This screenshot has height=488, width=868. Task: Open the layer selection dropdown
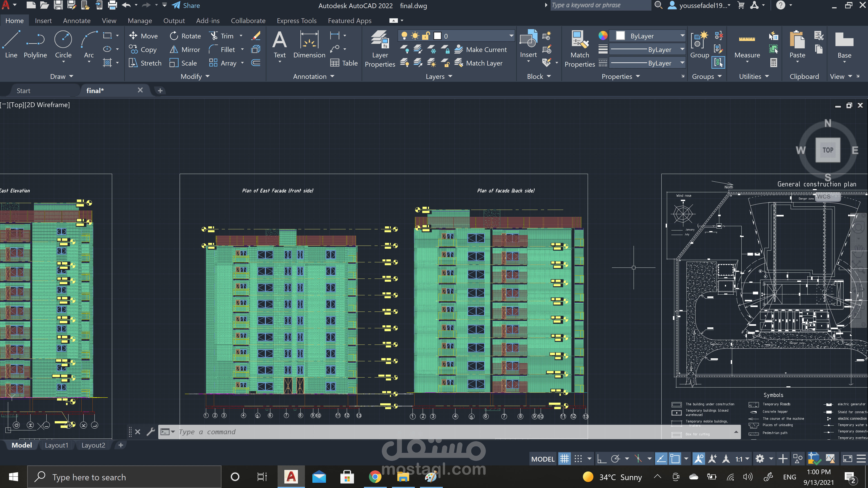coord(511,36)
